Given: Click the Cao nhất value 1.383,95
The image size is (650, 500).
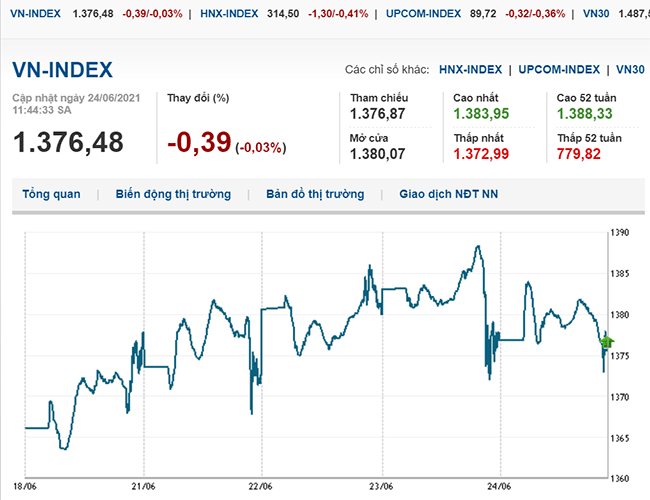Looking at the screenshot, I should [481, 115].
